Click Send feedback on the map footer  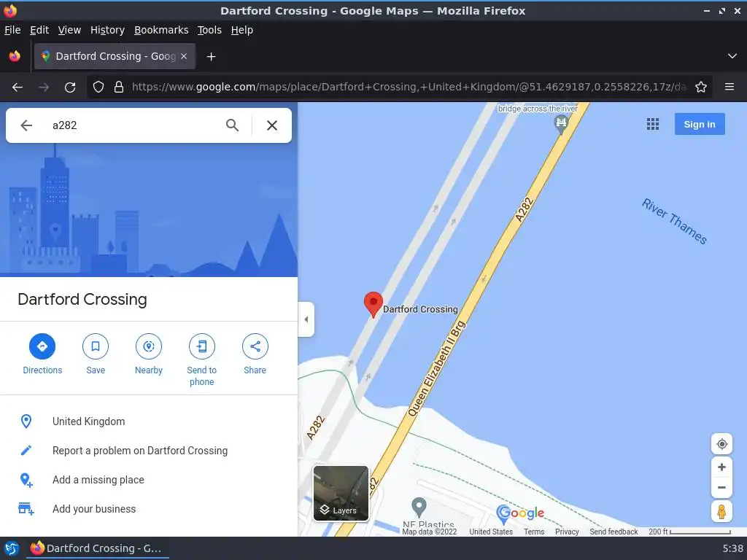(x=614, y=532)
